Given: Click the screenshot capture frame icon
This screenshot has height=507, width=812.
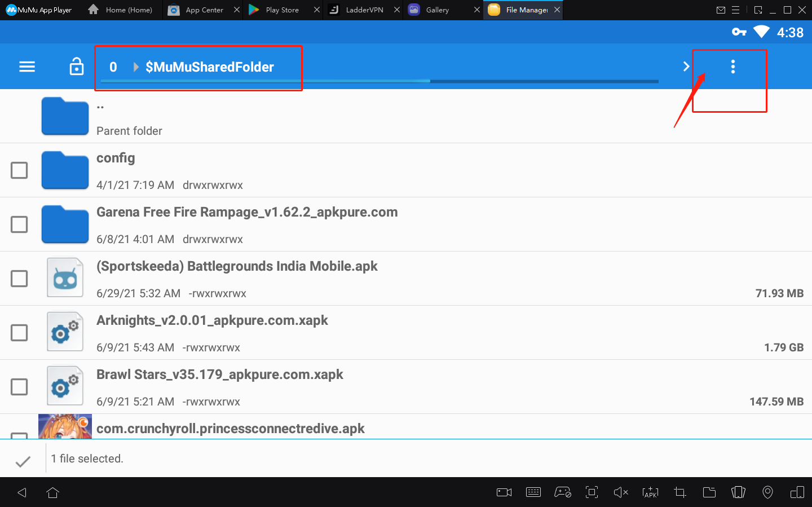Looking at the screenshot, I should [x=592, y=492].
